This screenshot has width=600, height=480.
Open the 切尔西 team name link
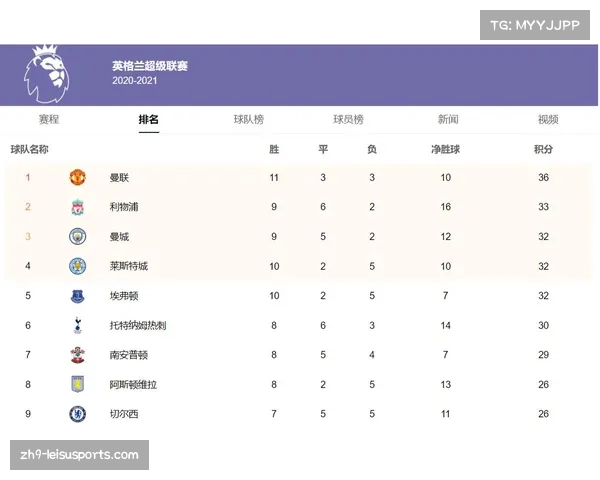124,414
